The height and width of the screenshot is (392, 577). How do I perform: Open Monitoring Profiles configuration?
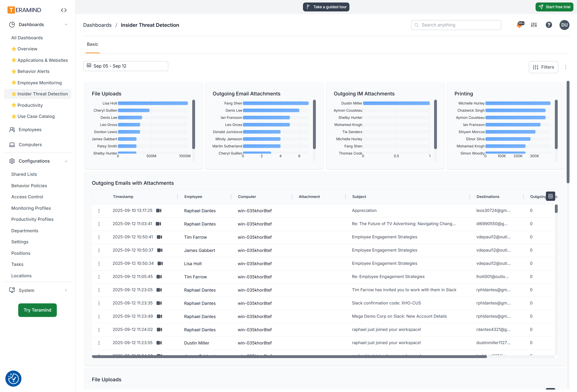tap(31, 208)
